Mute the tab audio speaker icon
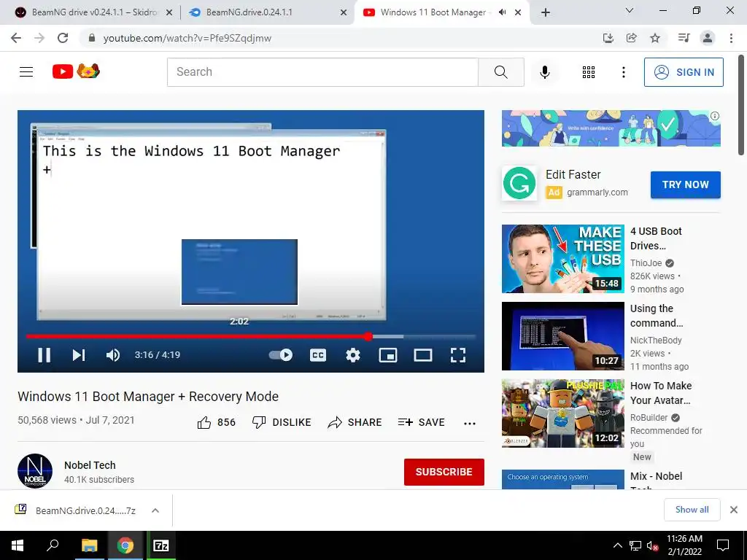Screen dimensions: 747x560 [x=502, y=12]
